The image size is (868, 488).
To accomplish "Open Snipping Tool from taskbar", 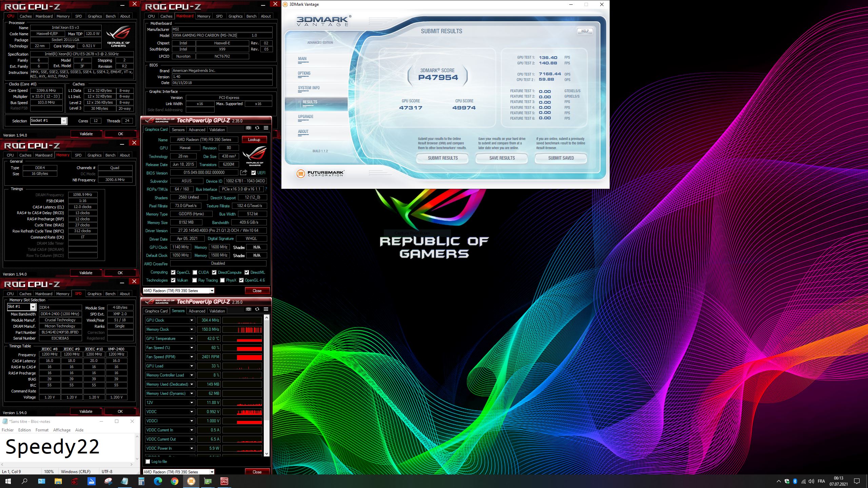I will (108, 481).
